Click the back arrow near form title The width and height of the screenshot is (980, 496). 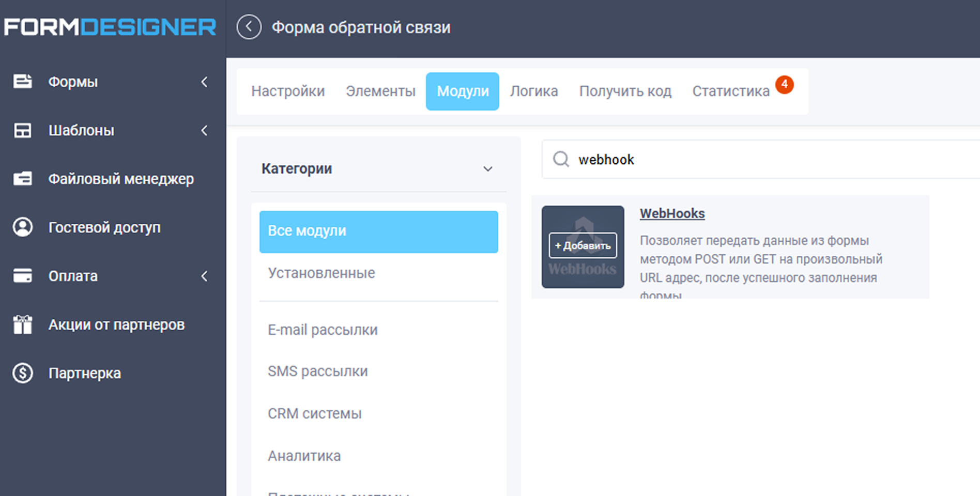pyautogui.click(x=249, y=27)
